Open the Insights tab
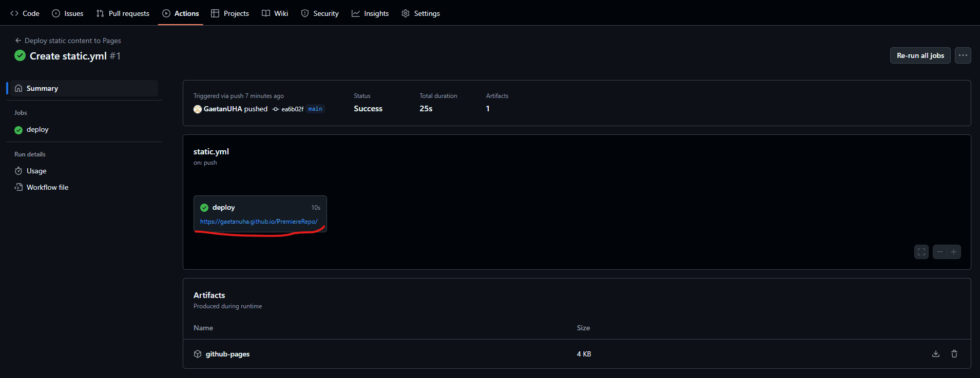The height and width of the screenshot is (378, 980). point(370,13)
